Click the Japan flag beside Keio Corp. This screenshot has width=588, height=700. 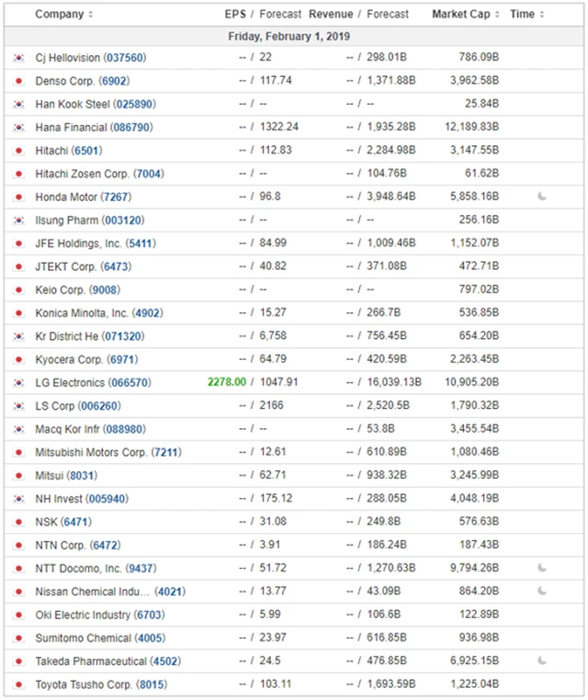[x=18, y=289]
